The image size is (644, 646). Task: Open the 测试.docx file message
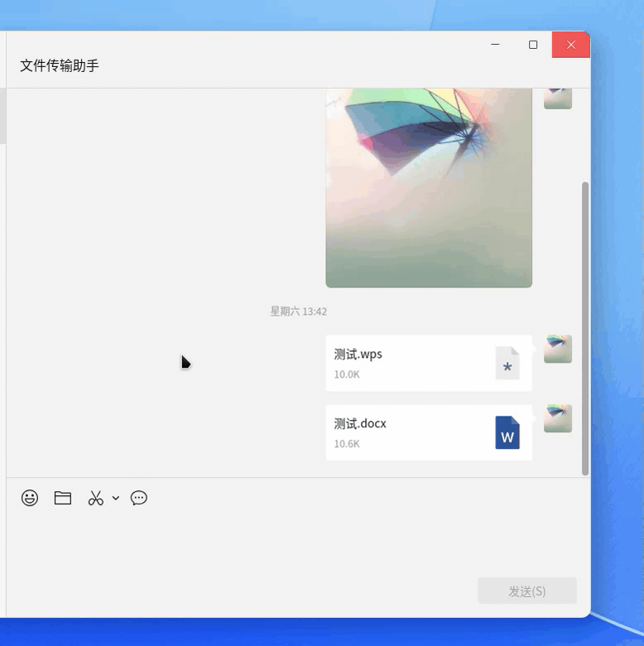pos(429,432)
